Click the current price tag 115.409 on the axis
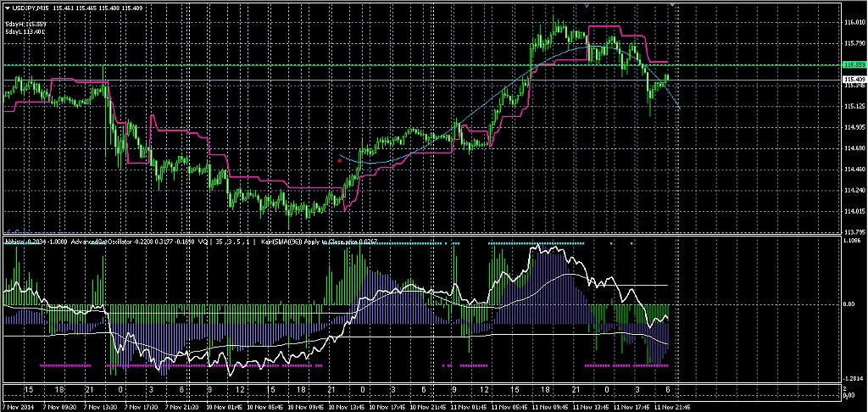 (853, 80)
